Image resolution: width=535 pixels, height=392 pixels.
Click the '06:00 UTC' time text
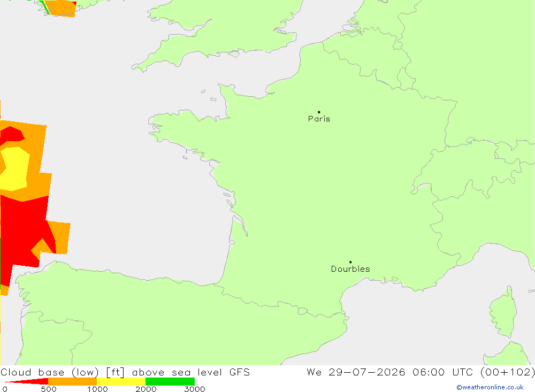coord(442,372)
